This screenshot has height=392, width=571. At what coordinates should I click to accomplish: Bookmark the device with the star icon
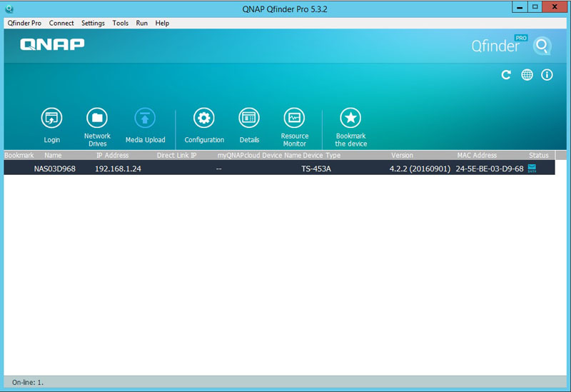350,119
